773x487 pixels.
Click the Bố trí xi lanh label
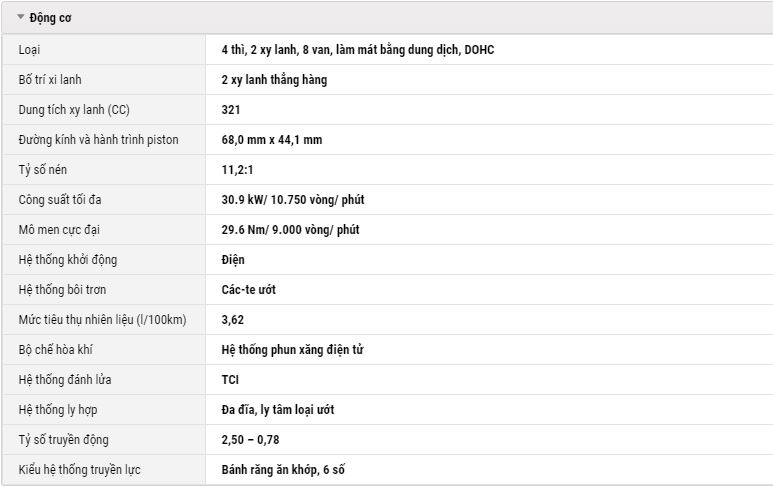(x=50, y=80)
